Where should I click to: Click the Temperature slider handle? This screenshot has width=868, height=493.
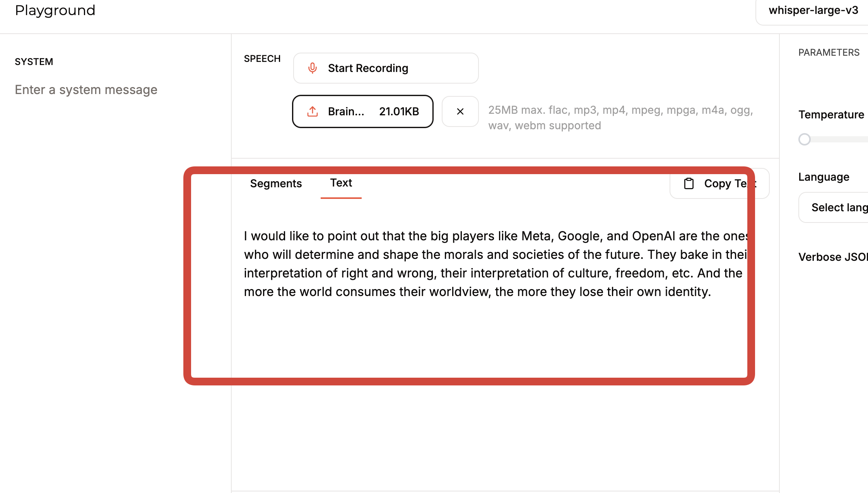coord(805,139)
